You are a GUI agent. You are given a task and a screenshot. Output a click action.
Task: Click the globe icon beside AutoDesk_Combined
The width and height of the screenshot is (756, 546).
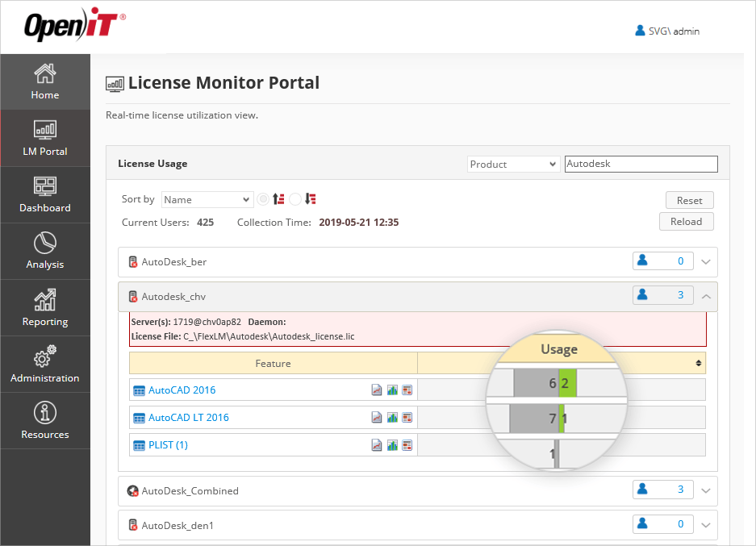[x=132, y=490]
